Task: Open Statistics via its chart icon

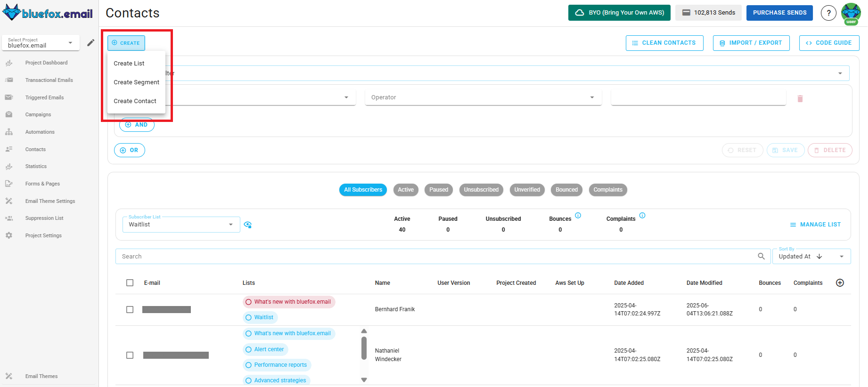Action: pos(9,166)
